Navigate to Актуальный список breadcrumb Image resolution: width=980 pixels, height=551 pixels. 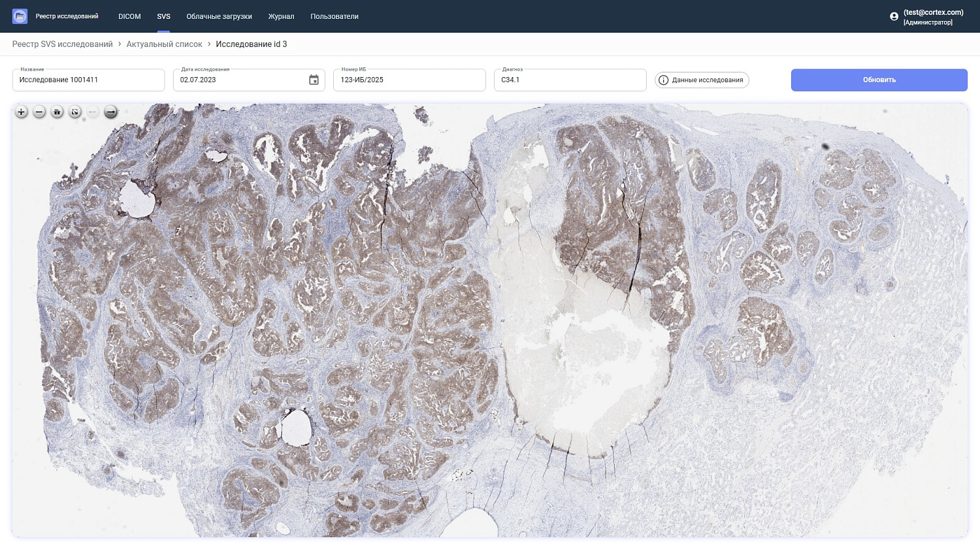point(165,44)
